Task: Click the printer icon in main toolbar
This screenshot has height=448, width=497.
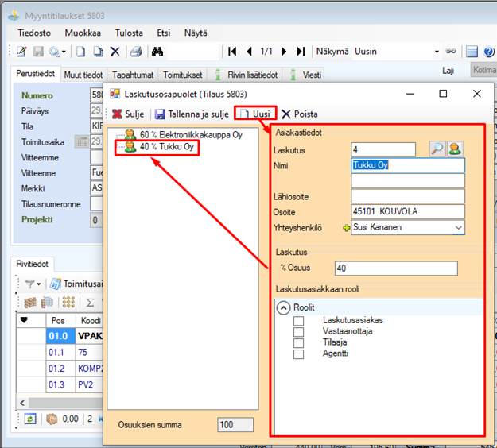Action: click(x=136, y=52)
